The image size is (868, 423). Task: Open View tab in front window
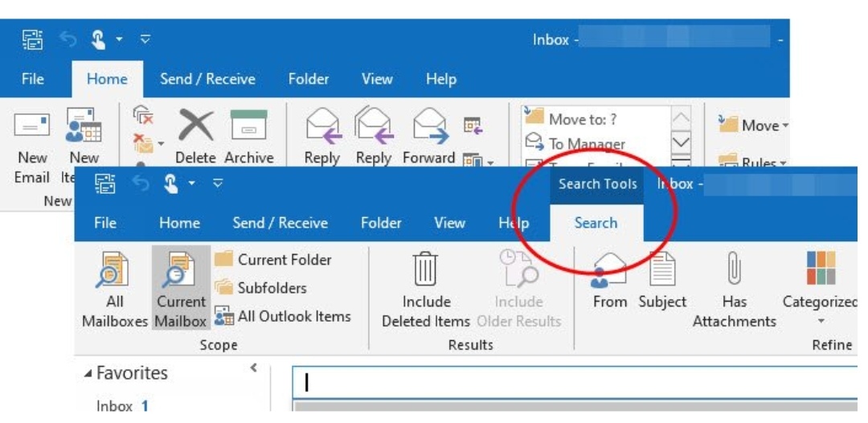pos(449,223)
